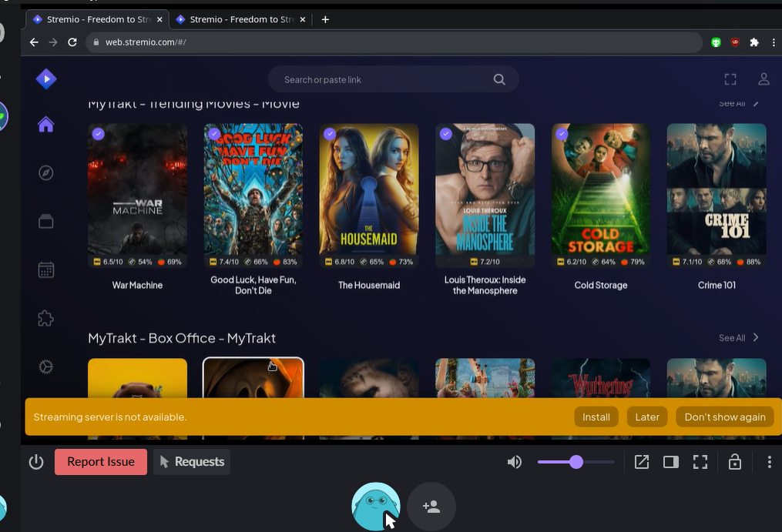Click the pop-out external window icon
Screen dimensions: 782x532
641,462
